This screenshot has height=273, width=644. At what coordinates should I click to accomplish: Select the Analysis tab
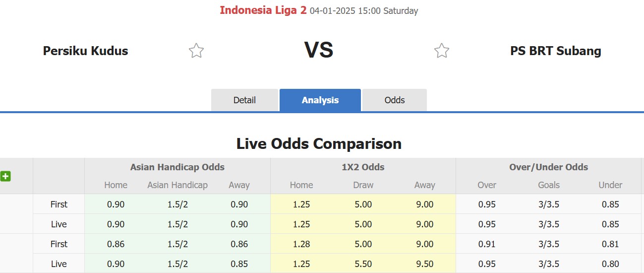pyautogui.click(x=320, y=100)
